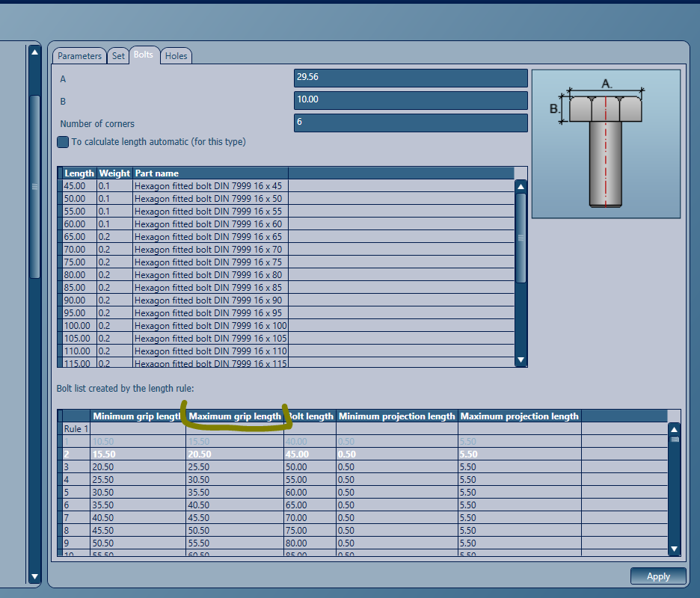Edit the B dimension field

click(410, 100)
